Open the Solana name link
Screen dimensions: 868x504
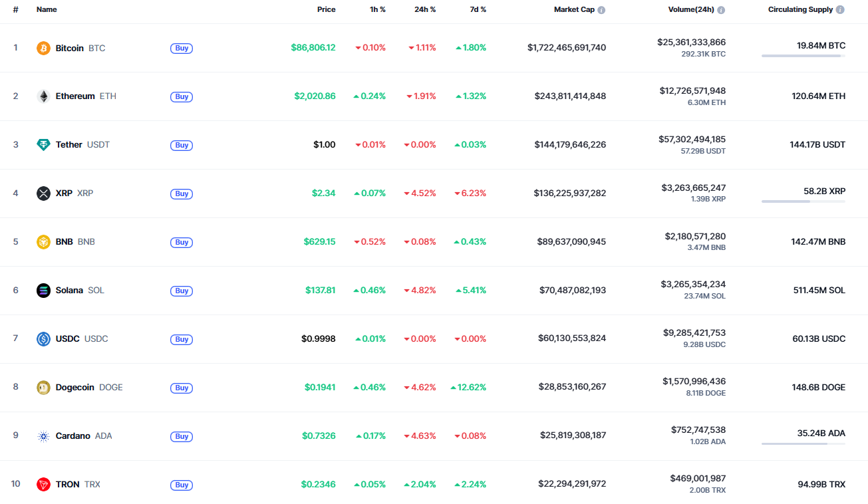70,291
